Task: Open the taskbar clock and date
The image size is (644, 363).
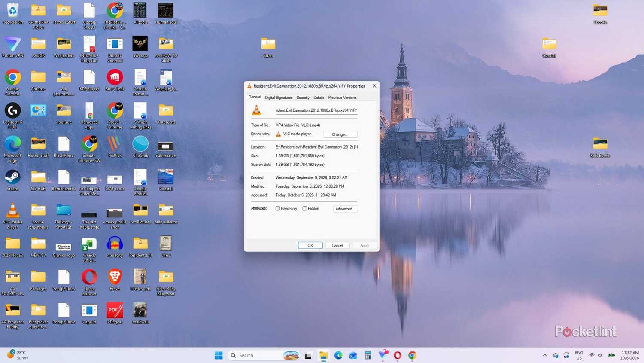Action: [630, 355]
